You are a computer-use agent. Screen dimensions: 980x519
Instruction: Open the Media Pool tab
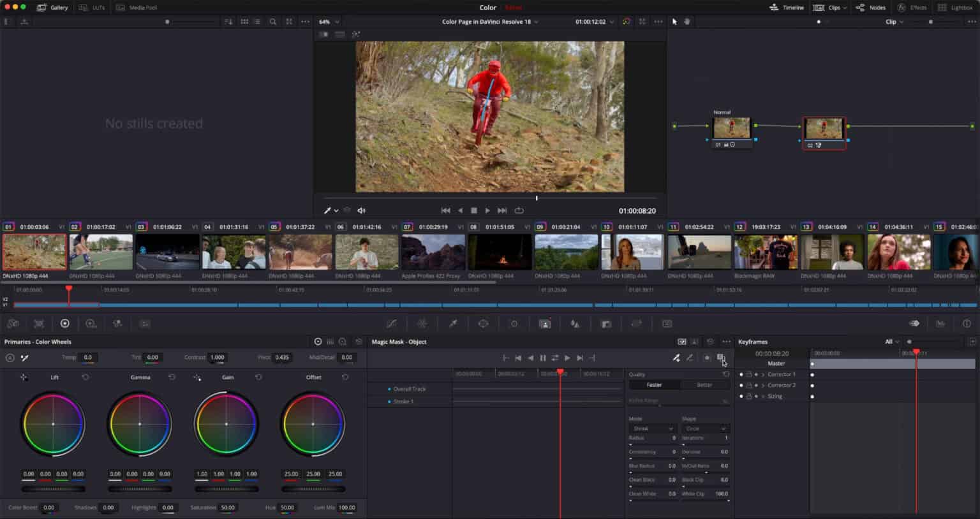(x=138, y=8)
